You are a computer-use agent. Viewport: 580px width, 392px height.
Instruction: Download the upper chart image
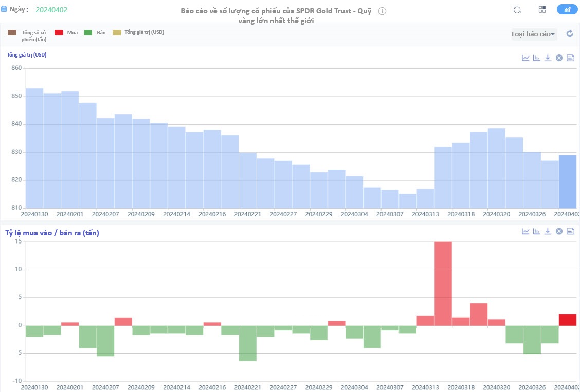coord(548,58)
